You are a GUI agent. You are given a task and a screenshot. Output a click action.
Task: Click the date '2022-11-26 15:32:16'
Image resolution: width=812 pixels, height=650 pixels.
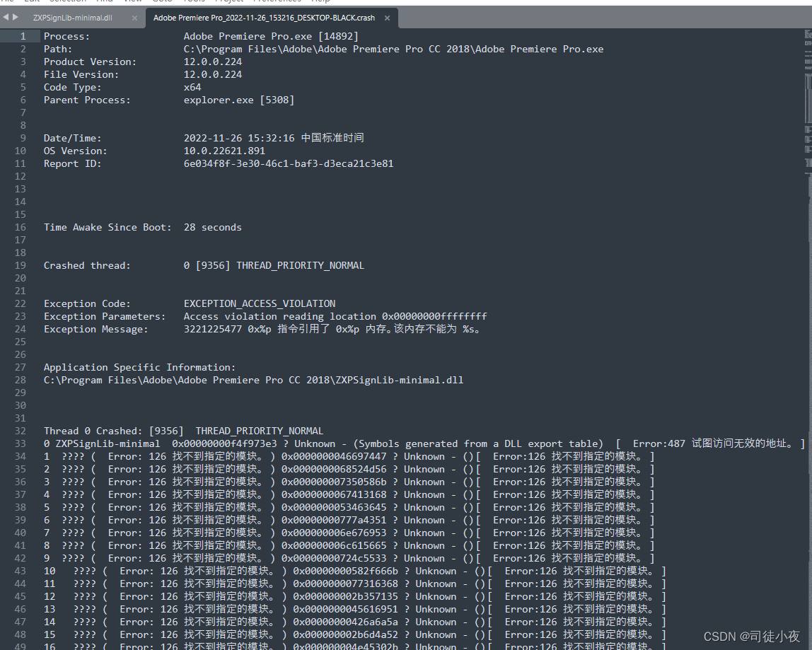coord(239,139)
